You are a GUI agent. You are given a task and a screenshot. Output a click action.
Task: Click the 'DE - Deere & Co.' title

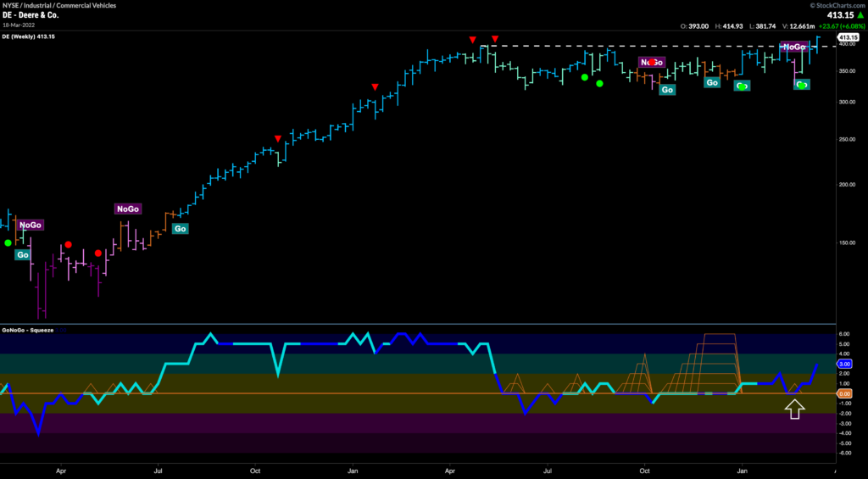coord(31,15)
